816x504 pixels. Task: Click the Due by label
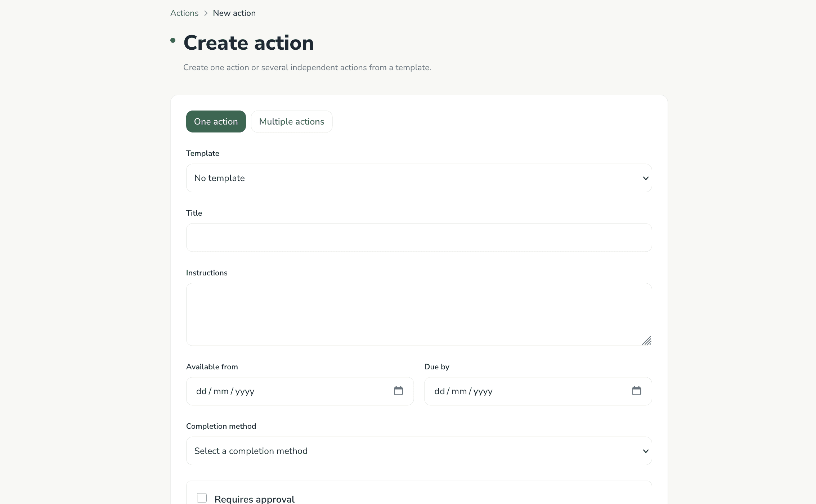point(437,367)
